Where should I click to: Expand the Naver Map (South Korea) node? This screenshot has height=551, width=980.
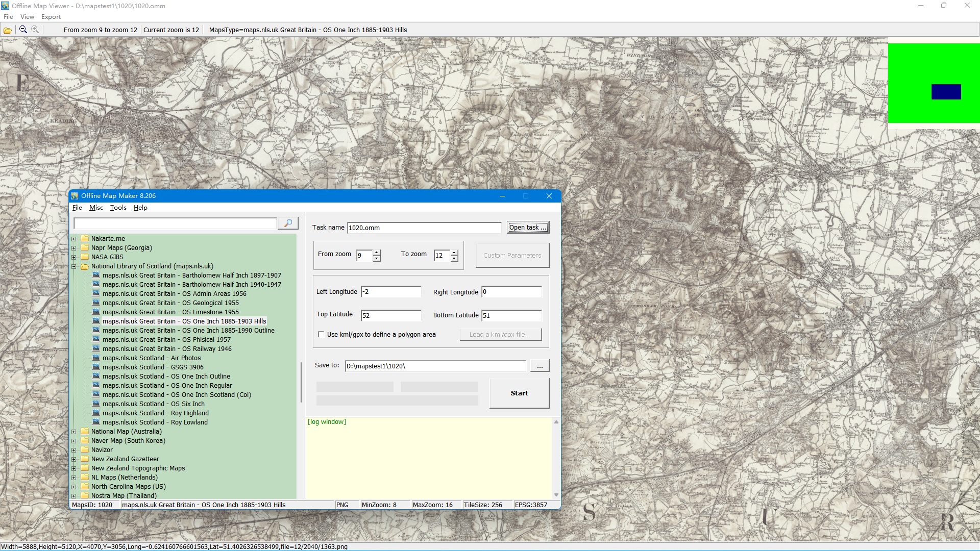pyautogui.click(x=74, y=440)
